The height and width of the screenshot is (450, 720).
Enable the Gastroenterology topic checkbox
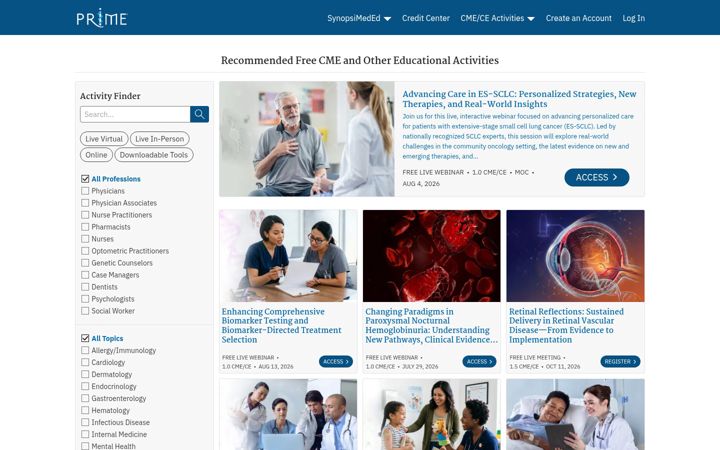85,398
